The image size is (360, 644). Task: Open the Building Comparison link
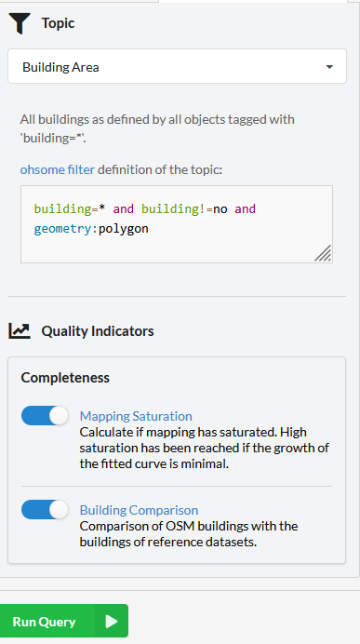coord(139,510)
